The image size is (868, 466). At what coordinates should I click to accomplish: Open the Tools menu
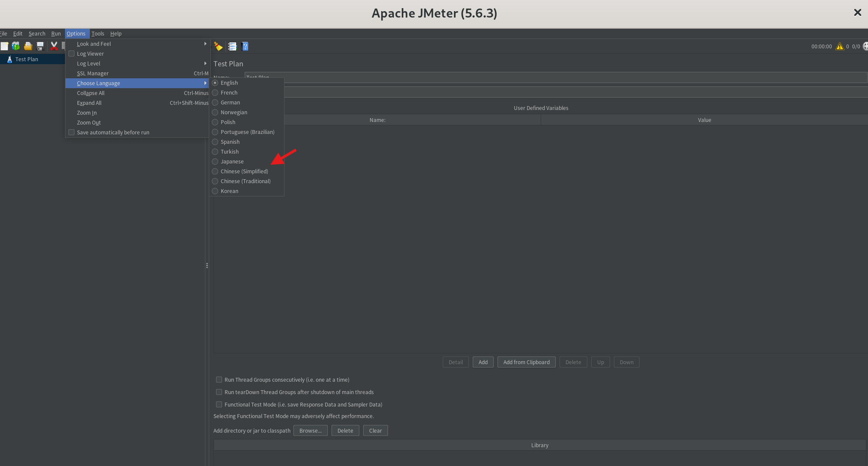(x=98, y=34)
